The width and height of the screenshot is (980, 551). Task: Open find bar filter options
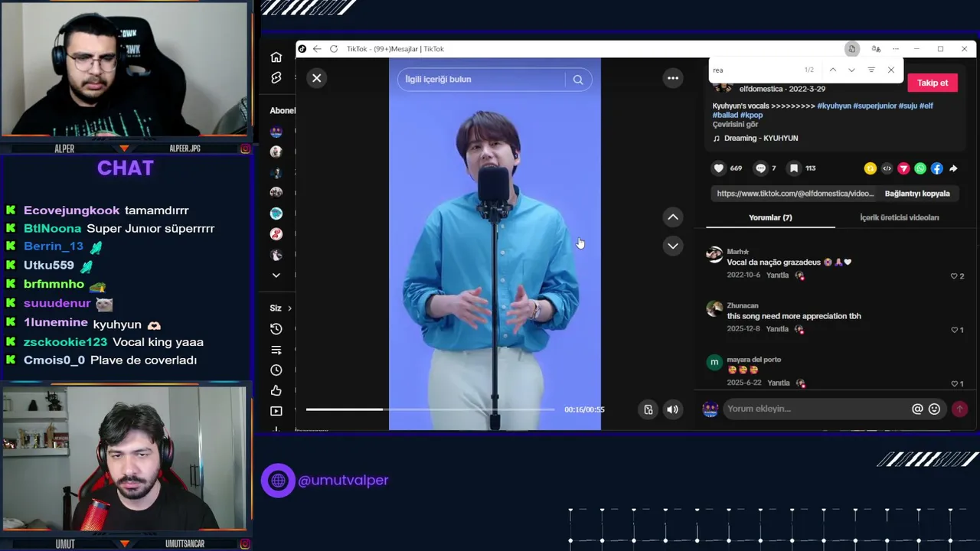point(871,70)
